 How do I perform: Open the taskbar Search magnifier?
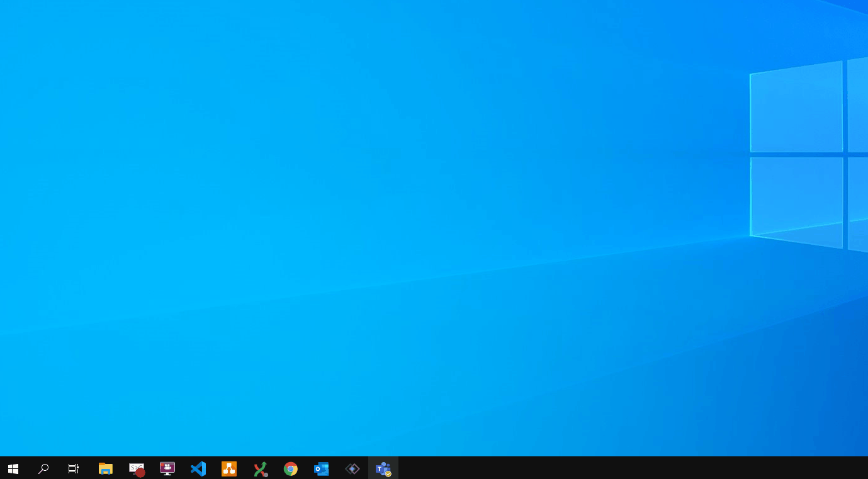pos(43,468)
